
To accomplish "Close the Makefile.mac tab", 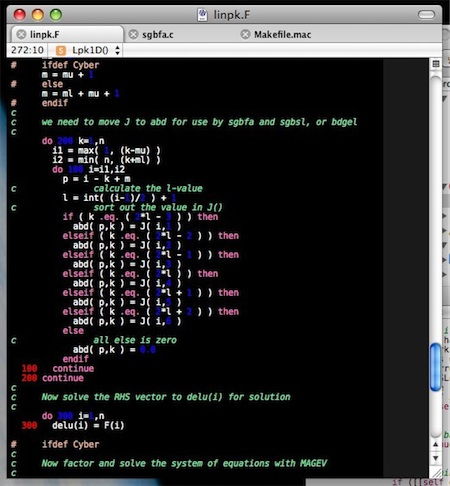I will pyautogui.click(x=245, y=34).
